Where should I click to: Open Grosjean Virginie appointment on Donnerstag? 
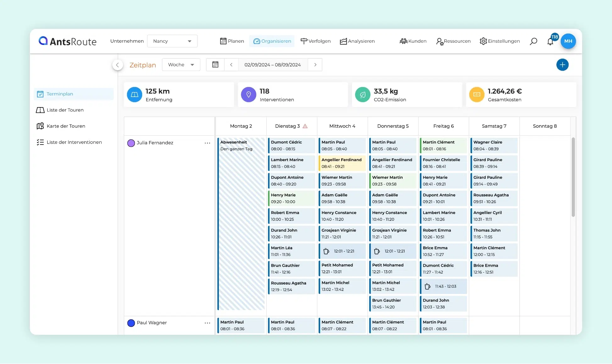(x=393, y=233)
